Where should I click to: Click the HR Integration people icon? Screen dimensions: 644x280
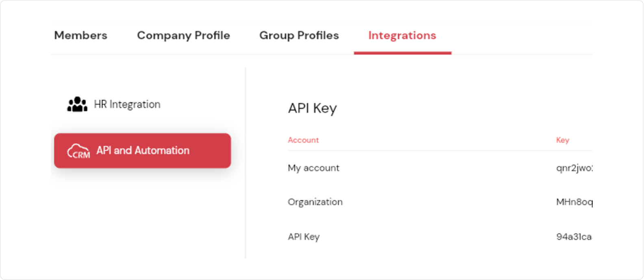pos(77,104)
